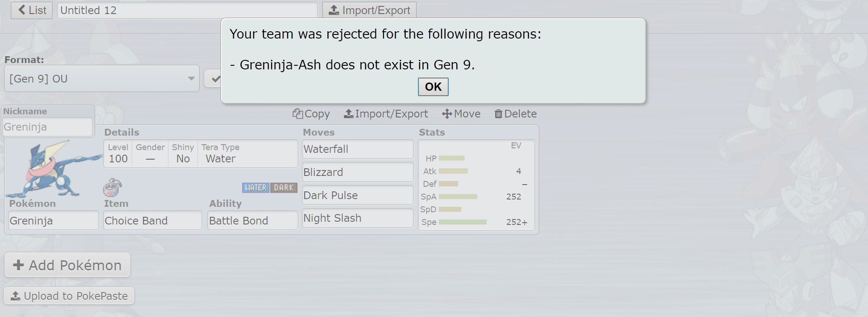
Task: Change the Gender setting
Action: tap(150, 154)
